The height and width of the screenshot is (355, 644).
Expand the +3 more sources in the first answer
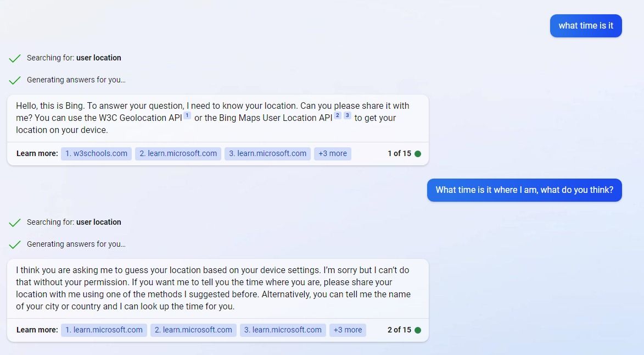coord(332,153)
